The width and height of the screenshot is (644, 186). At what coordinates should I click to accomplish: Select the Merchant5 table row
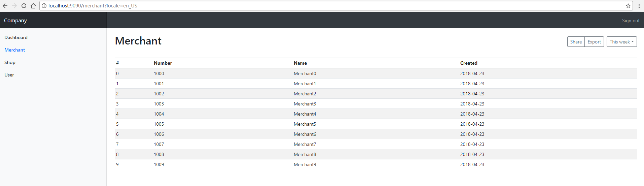pyautogui.click(x=305, y=124)
